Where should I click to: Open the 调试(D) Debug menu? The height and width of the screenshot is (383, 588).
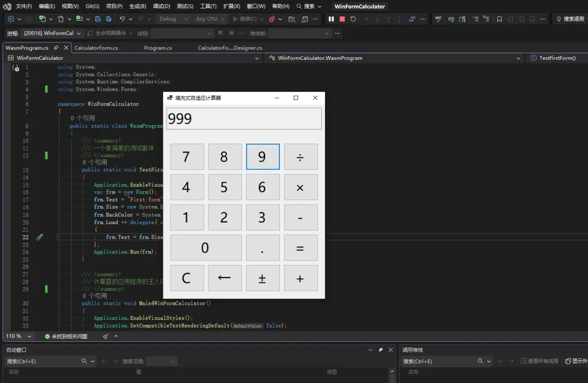(x=161, y=7)
